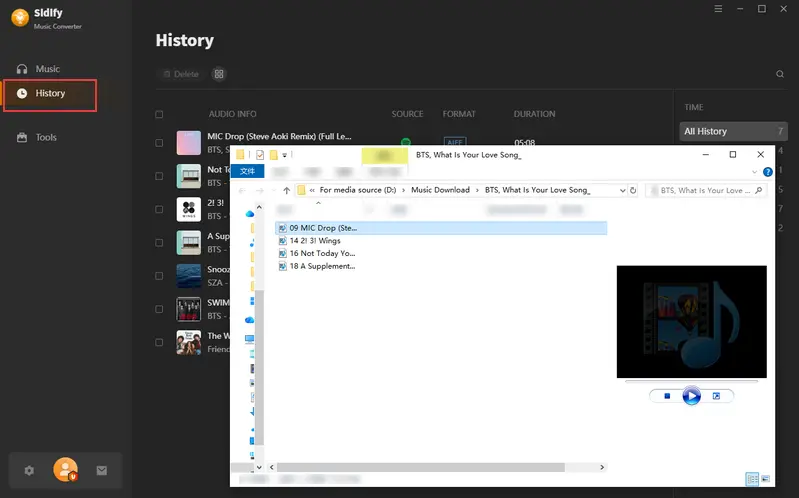The image size is (799, 498).
Task: Open the quick access toolbar customize dropdown
Action: [284, 155]
